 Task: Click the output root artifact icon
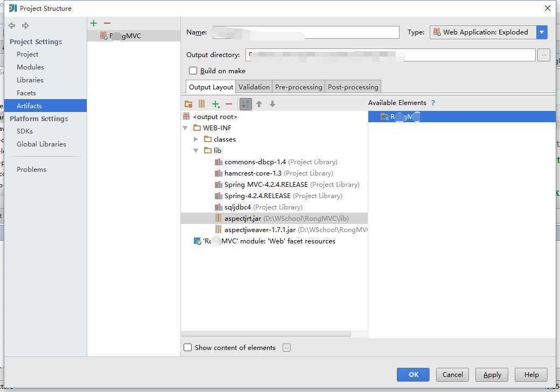(x=186, y=116)
